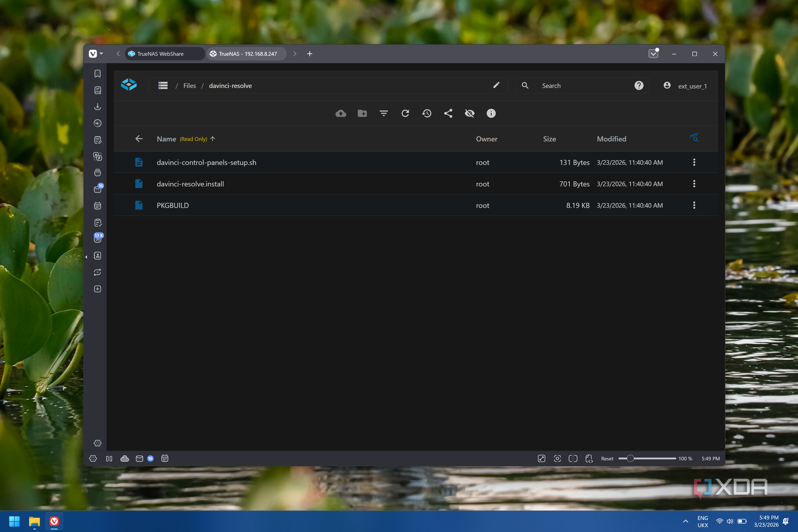Open Vivaldi Downloads panel

[97, 106]
